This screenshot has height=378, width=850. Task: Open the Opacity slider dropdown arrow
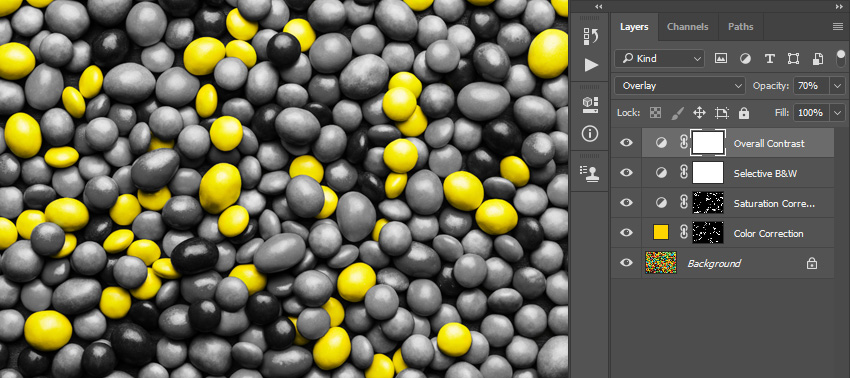[838, 86]
